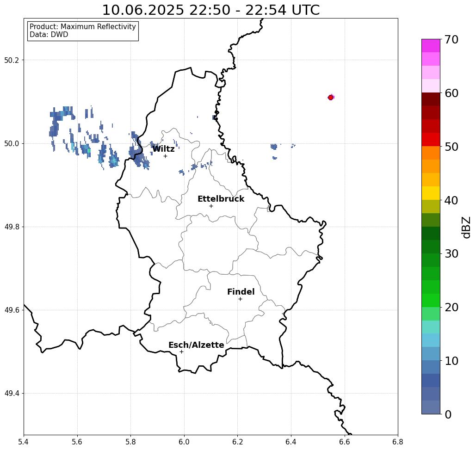Click longitude tick label 5.6
The width and height of the screenshot is (476, 450).
(77, 442)
